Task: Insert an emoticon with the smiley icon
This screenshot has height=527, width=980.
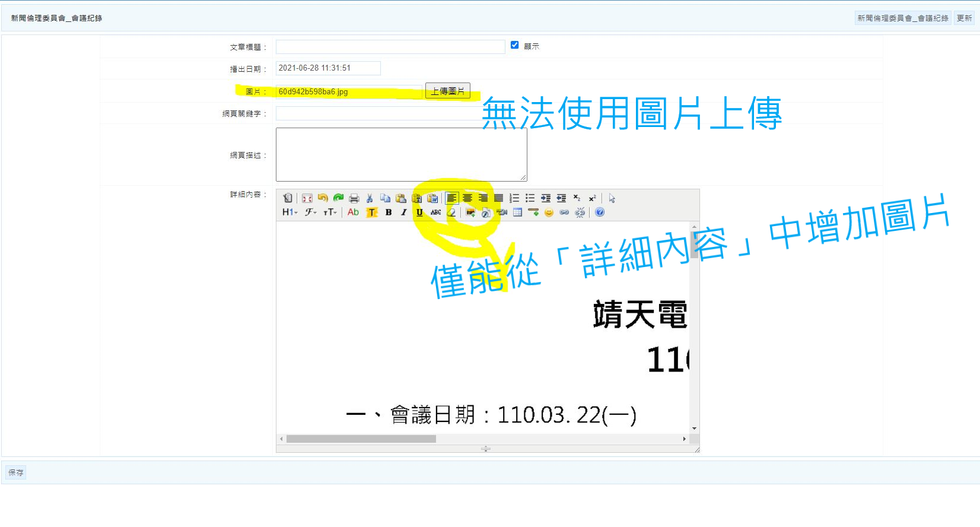Action: tap(549, 212)
